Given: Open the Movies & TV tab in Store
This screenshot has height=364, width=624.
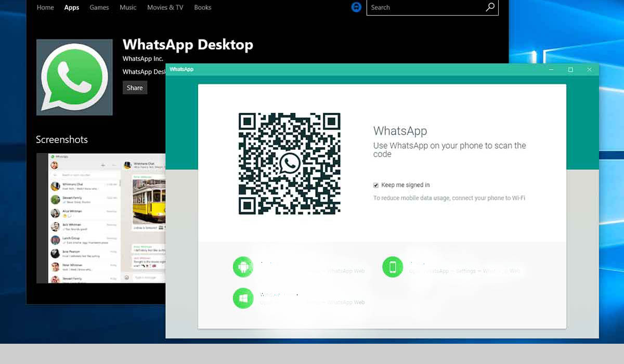Looking at the screenshot, I should point(165,7).
